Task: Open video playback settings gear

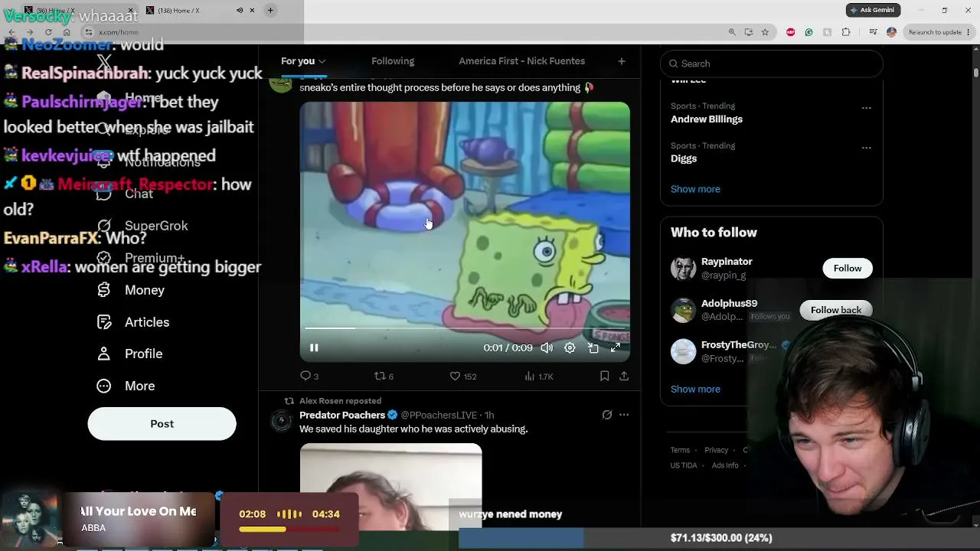Action: [570, 347]
